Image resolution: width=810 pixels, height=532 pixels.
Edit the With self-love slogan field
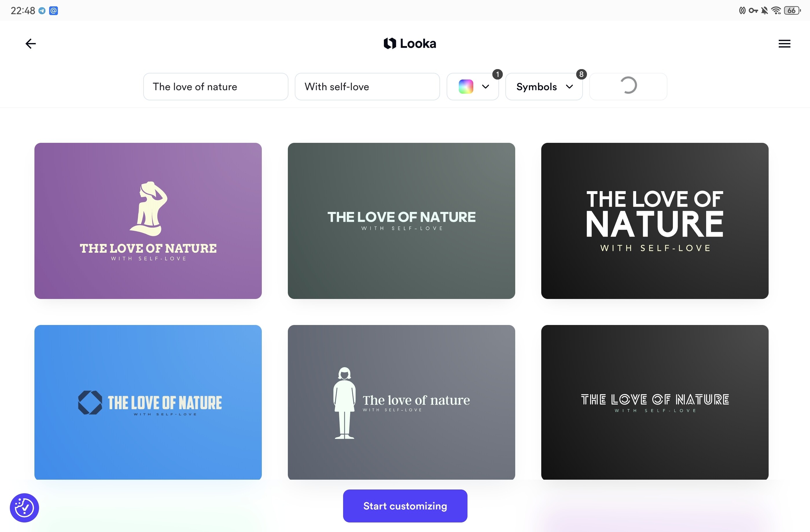click(367, 86)
